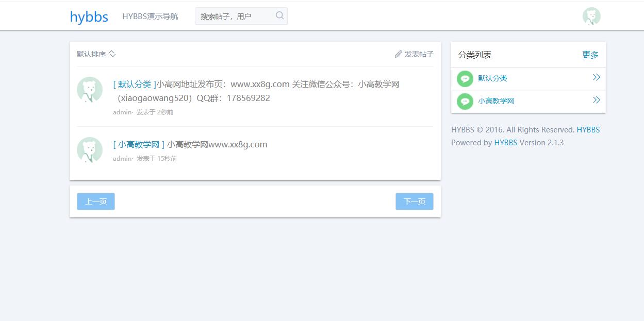Click [ 小高教学网 ] tag on second post
The width and height of the screenshot is (644, 321).
pos(139,144)
